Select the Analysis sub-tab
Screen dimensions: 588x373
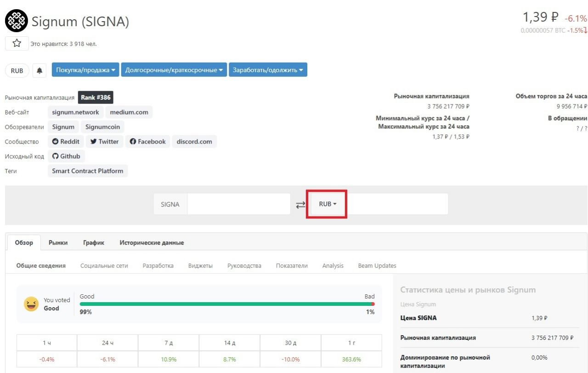click(333, 265)
